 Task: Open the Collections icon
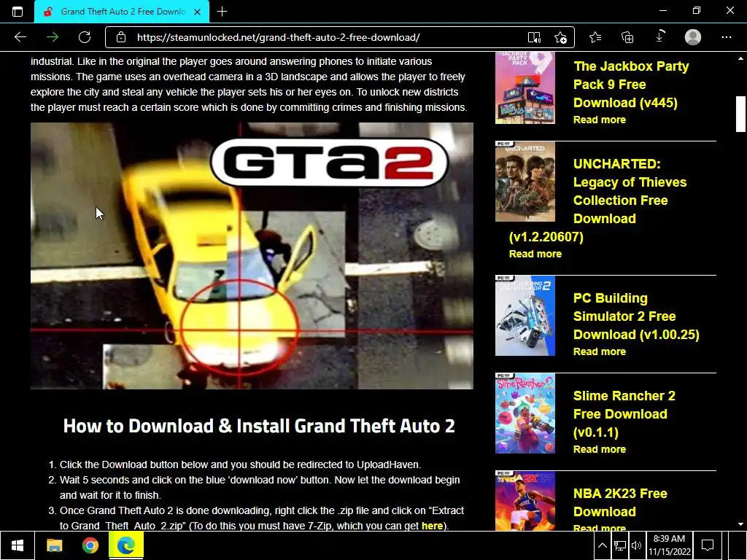click(627, 37)
